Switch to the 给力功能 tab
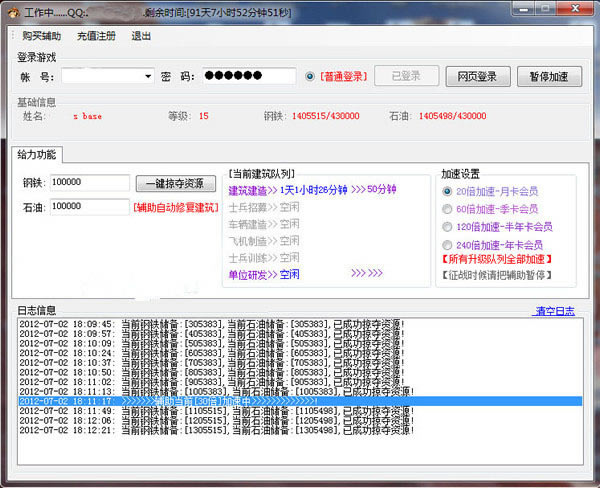 (x=40, y=155)
